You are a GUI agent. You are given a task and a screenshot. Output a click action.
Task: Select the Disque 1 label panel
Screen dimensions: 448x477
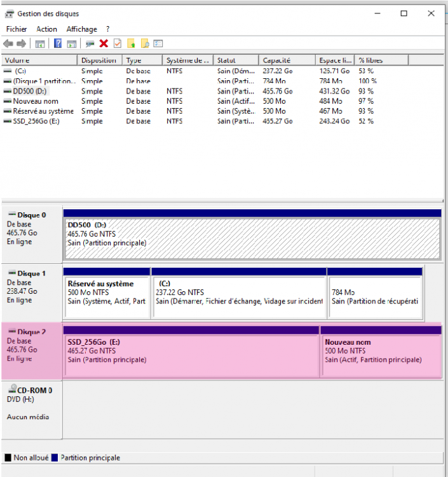point(32,293)
